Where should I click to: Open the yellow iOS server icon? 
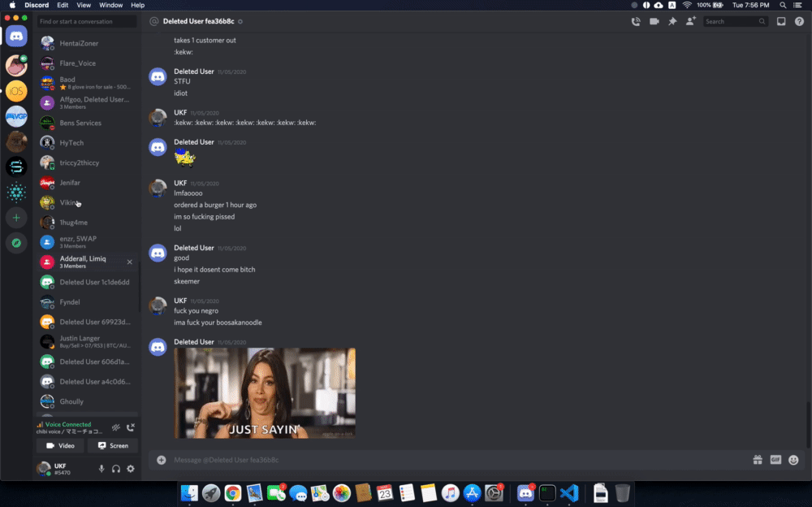point(16,91)
